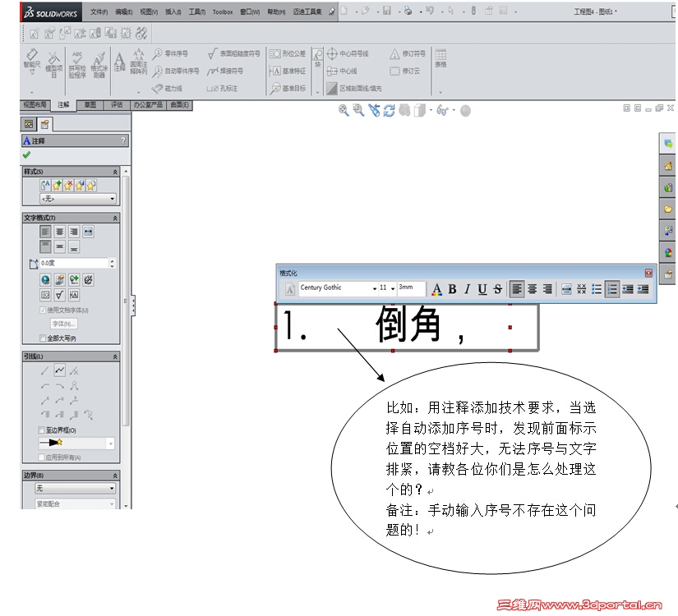
Task: Insert surface finish symbol from Text Format panel
Action: click(60, 295)
